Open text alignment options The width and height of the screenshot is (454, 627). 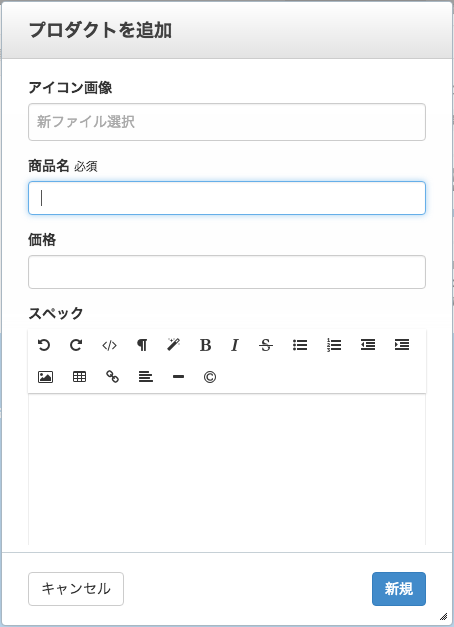(146, 377)
